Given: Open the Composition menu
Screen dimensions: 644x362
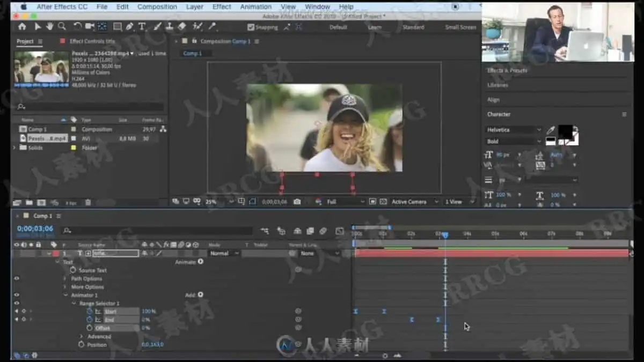Looking at the screenshot, I should point(157,6).
